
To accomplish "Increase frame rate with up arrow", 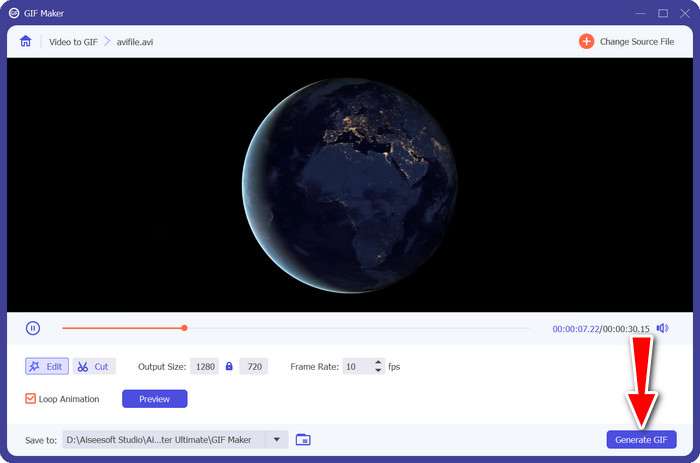I will click(x=378, y=363).
